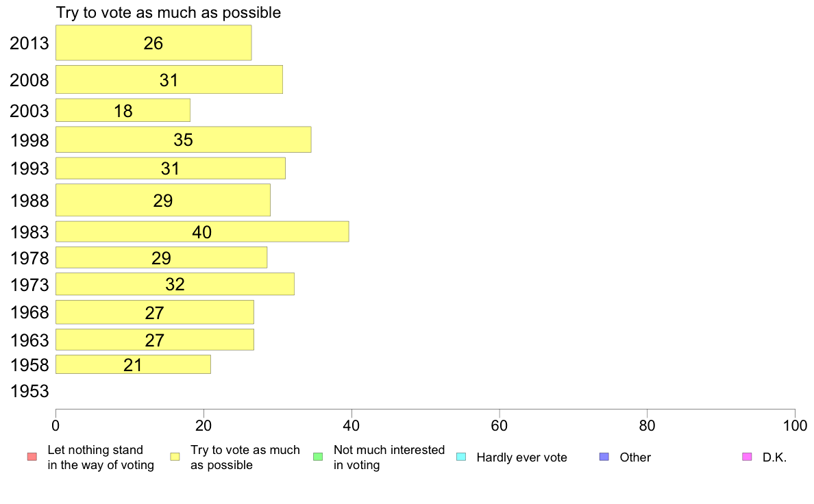Click the 'Hardly ever vote' legend label
The height and width of the screenshot is (504, 814).
pyautogui.click(x=521, y=457)
